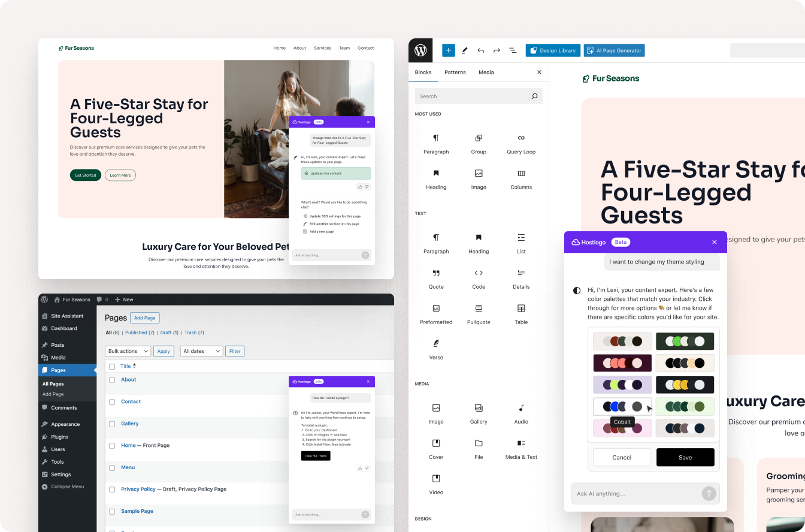Insert the Group block

(x=479, y=144)
